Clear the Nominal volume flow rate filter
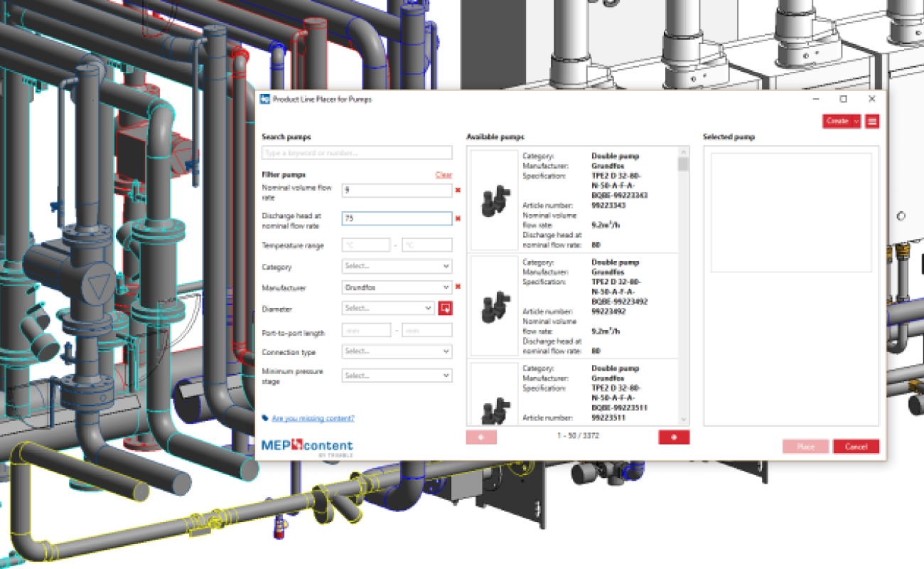Viewport: 924px width, 569px height. point(458,190)
